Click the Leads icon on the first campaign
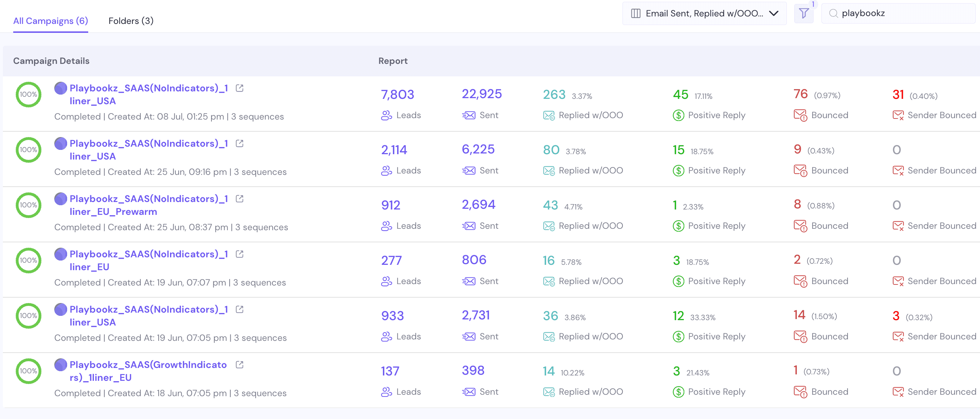Viewport: 980px width, 419px height. point(386,116)
